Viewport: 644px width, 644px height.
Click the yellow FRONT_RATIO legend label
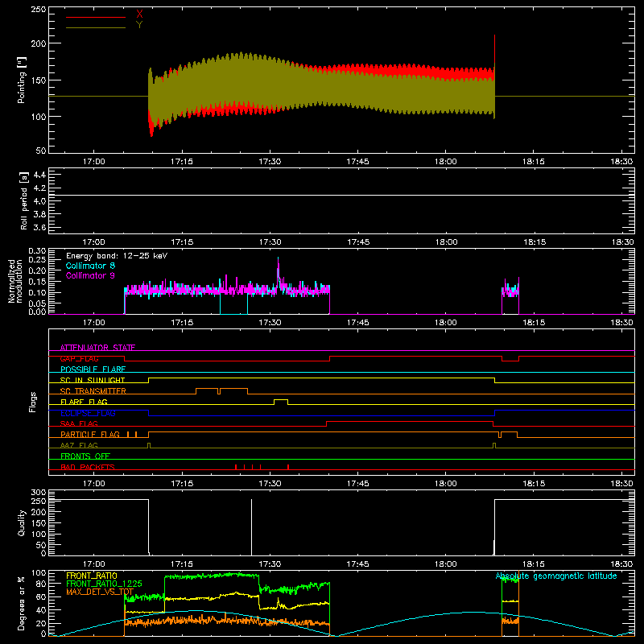(92, 576)
